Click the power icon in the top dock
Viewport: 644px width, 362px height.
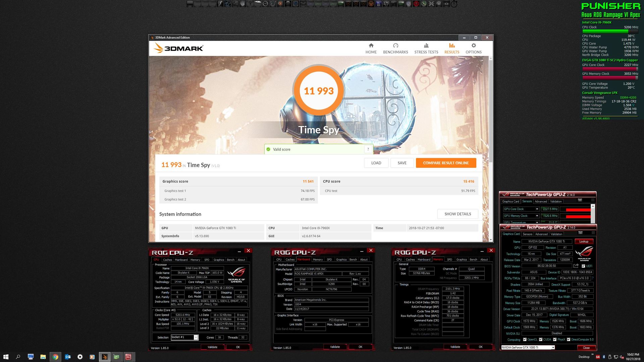(x=454, y=4)
